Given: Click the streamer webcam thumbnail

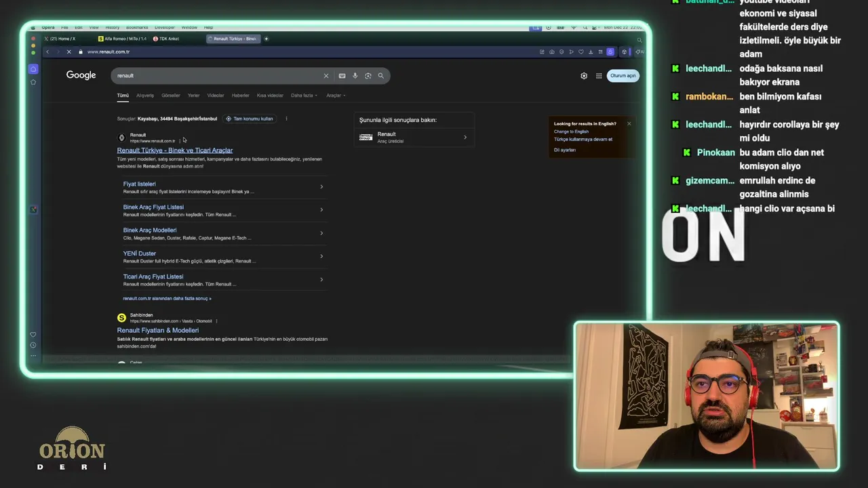Looking at the screenshot, I should pyautogui.click(x=707, y=396).
